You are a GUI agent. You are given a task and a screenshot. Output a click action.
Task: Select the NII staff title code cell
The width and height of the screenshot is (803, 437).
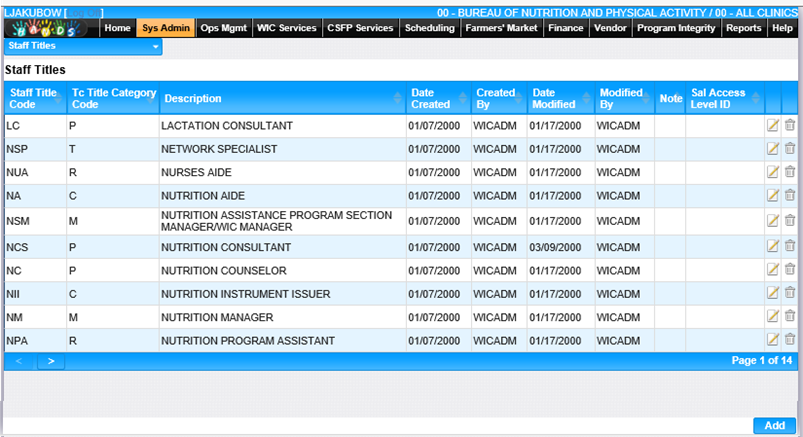(x=35, y=294)
